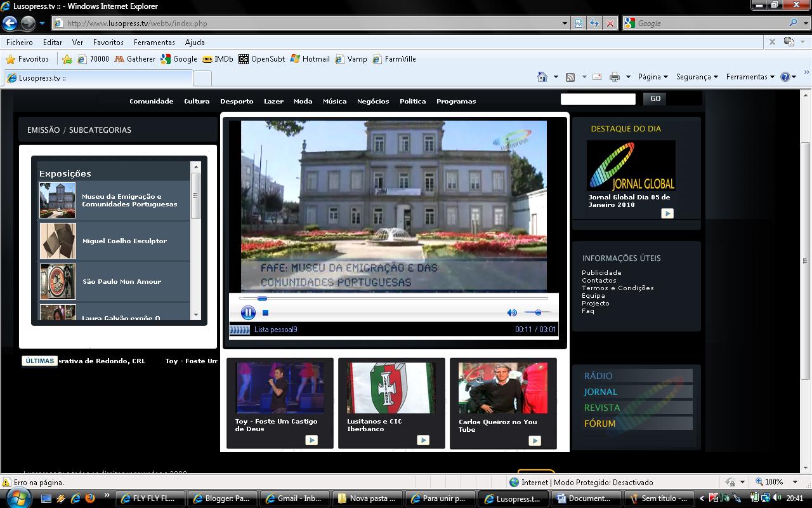Select the Miguel Coelho Esculptor thumbnail
Screen dimensions: 812x508
(x=58, y=241)
